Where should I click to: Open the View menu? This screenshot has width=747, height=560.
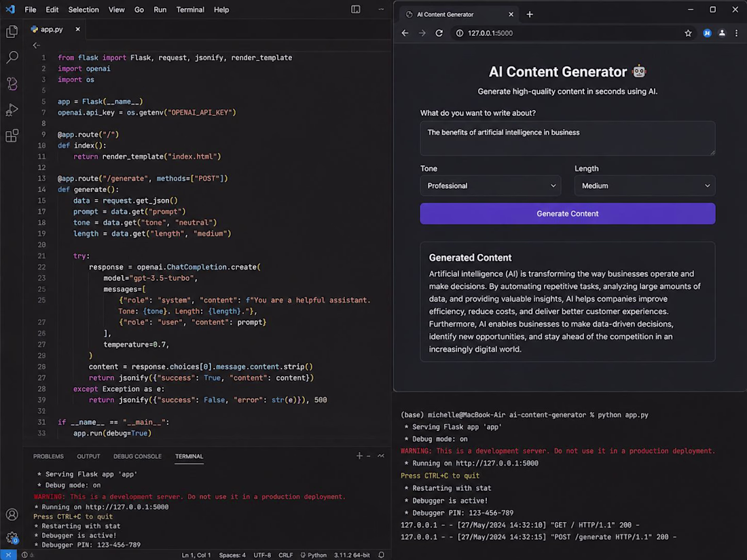click(x=116, y=10)
